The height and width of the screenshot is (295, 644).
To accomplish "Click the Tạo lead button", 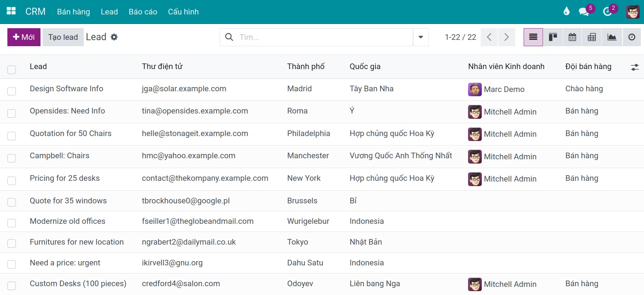I will (63, 37).
